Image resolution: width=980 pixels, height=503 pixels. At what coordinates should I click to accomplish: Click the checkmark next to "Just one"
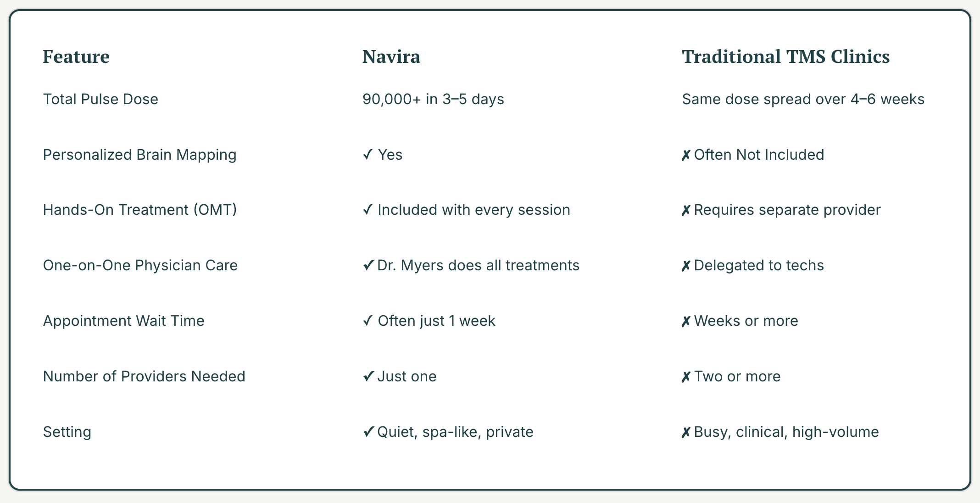(368, 376)
